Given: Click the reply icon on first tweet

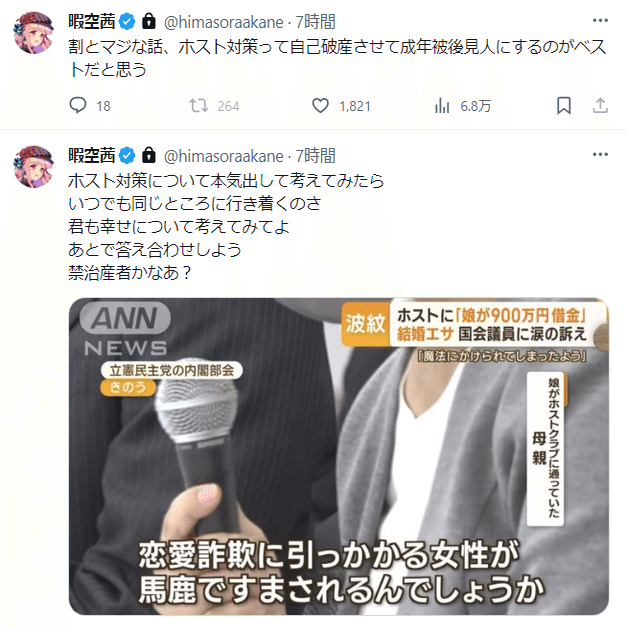Looking at the screenshot, I should [x=78, y=106].
